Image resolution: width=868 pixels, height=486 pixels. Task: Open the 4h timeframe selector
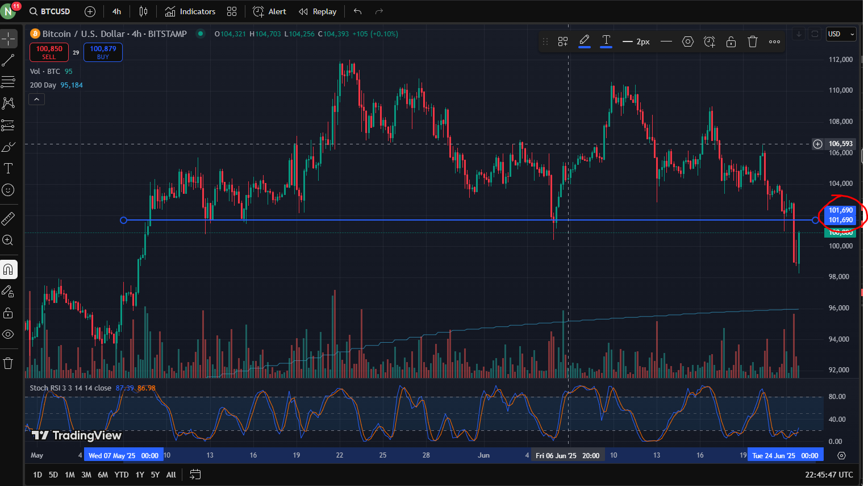(x=116, y=11)
